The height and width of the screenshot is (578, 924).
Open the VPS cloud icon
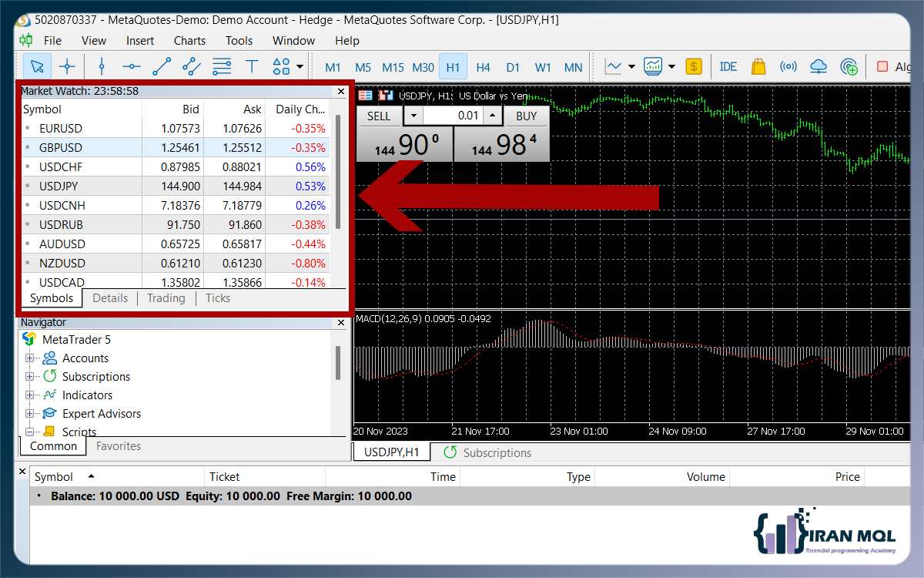tap(819, 67)
